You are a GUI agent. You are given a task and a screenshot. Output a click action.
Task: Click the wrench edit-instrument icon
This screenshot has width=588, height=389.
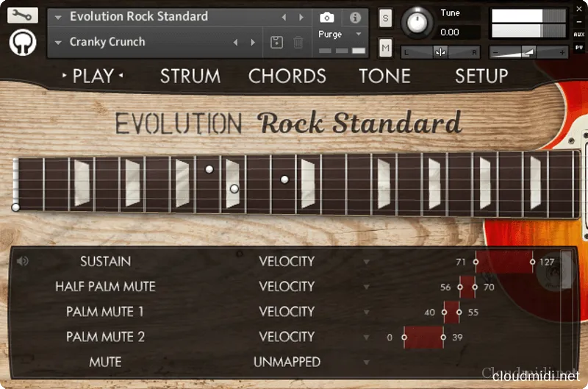click(x=22, y=15)
